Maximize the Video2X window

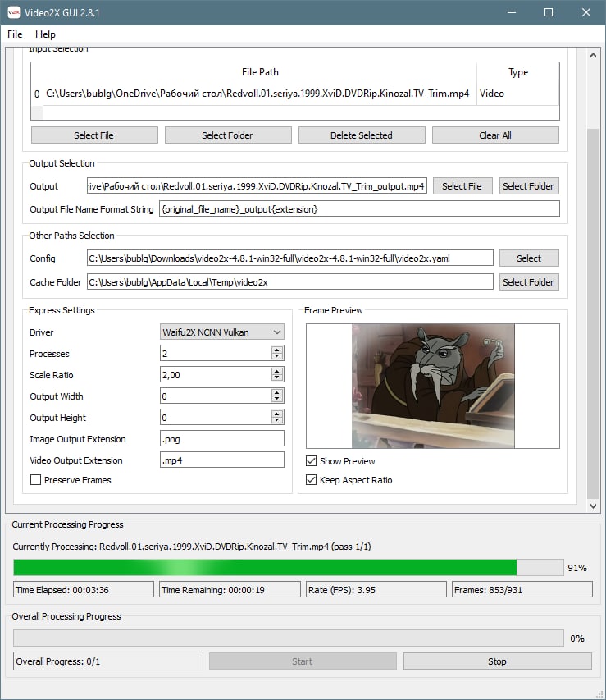[549, 12]
